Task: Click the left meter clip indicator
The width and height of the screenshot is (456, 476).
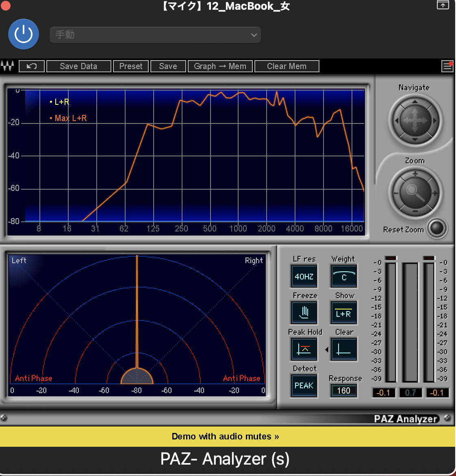Action: (391, 258)
